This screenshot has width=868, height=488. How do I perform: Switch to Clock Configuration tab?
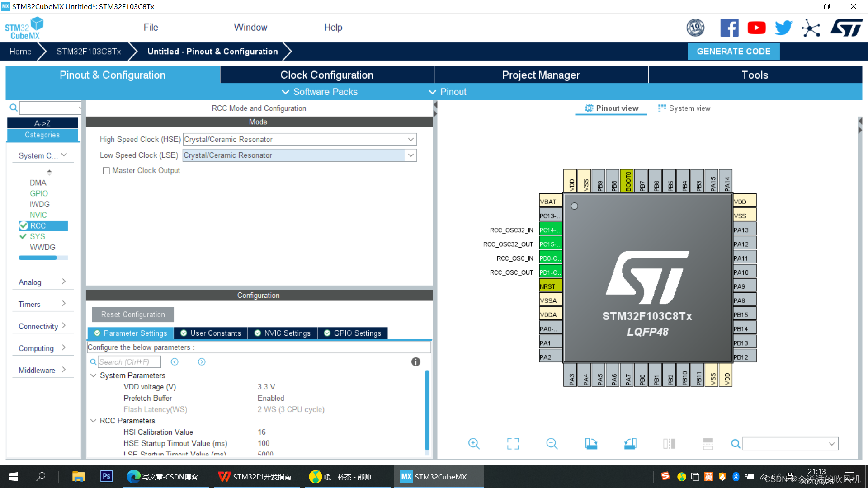point(326,75)
